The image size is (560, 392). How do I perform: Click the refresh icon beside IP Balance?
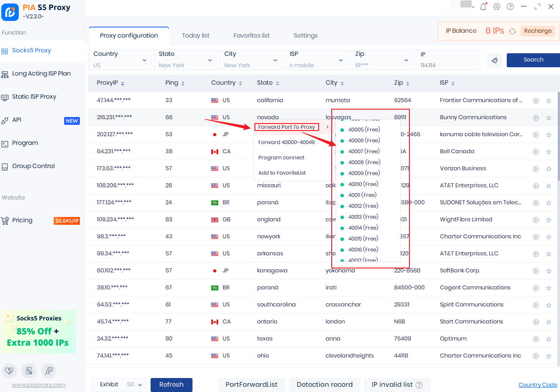[512, 31]
